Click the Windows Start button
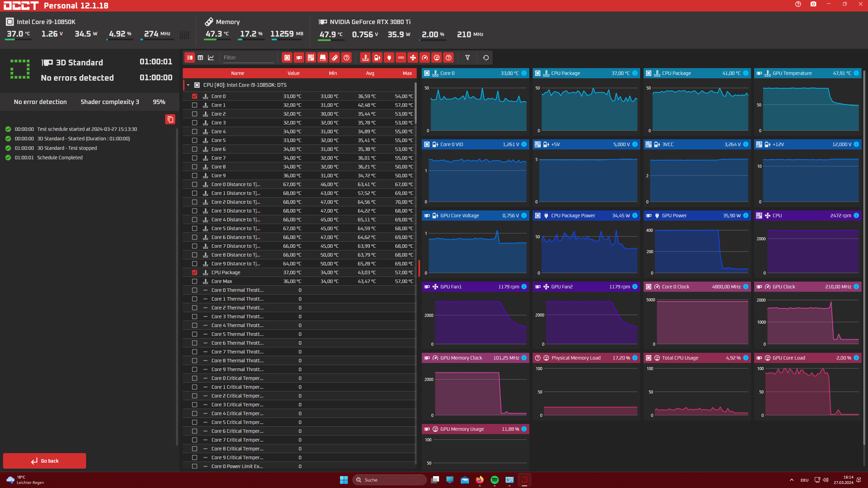 [344, 480]
